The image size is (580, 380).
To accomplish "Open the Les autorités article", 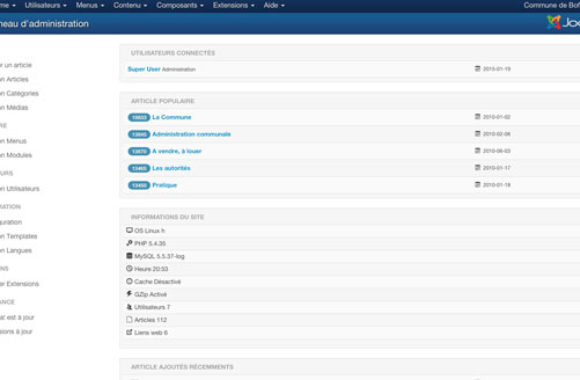I will 171,168.
